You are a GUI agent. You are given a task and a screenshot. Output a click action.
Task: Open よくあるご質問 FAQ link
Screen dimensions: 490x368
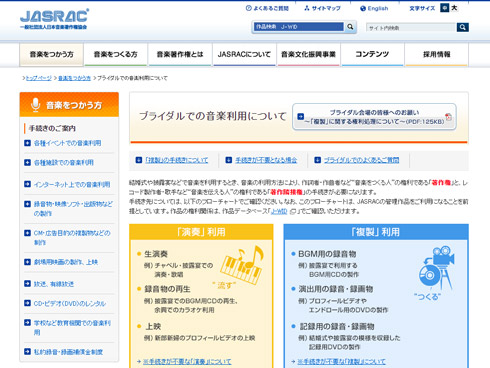pyautogui.click(x=267, y=8)
